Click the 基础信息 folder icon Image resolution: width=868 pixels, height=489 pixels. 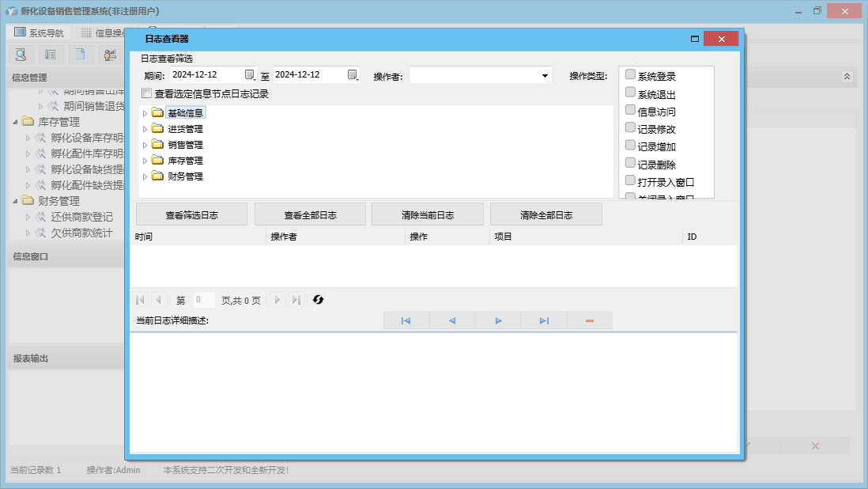[158, 113]
